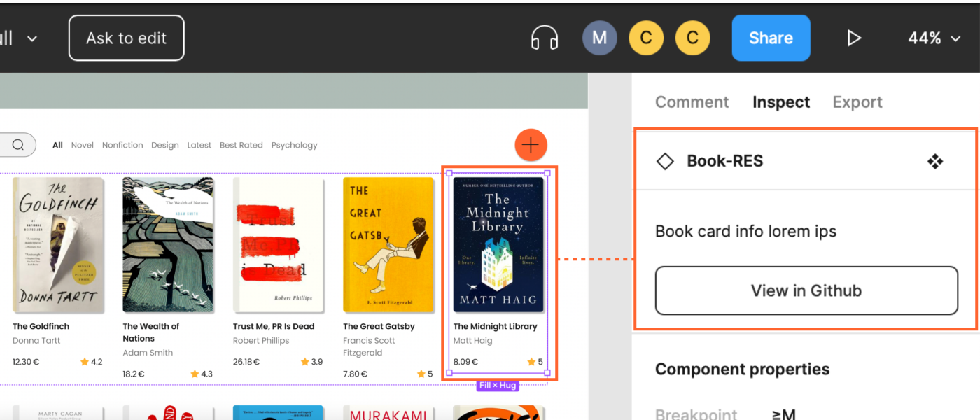Screen dimensions: 980x420
Task: Click the headphones audio icon
Action: coord(545,38)
